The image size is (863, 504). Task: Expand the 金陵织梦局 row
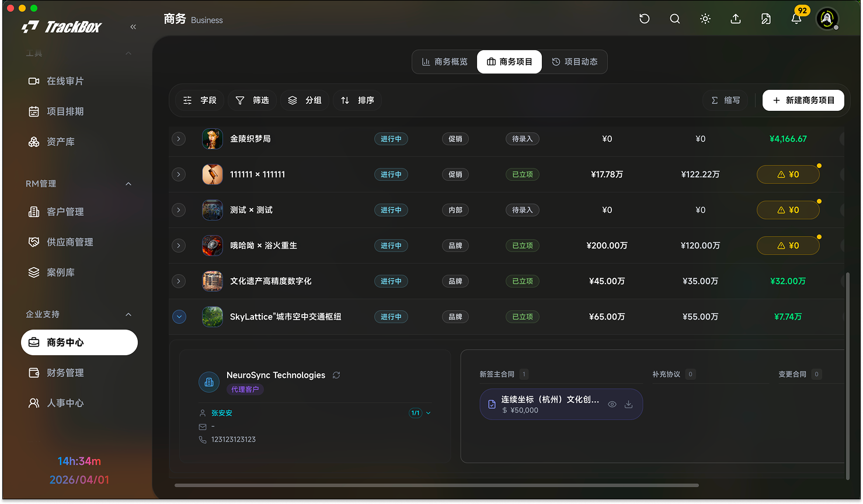(x=179, y=139)
